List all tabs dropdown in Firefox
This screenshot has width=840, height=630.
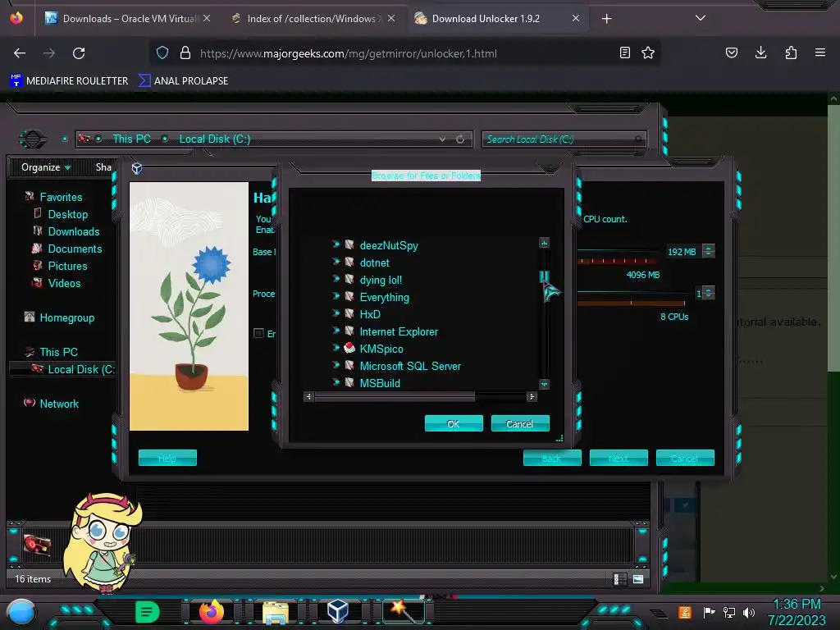[701, 18]
